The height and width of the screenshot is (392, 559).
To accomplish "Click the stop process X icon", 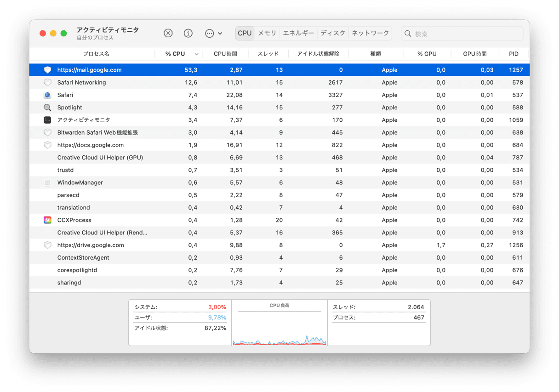I will pyautogui.click(x=168, y=33).
